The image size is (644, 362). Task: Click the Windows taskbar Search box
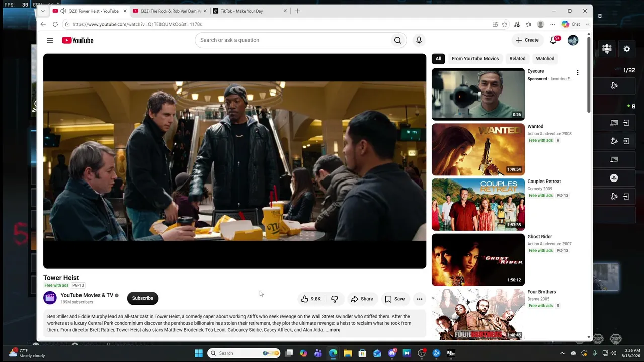(245, 353)
